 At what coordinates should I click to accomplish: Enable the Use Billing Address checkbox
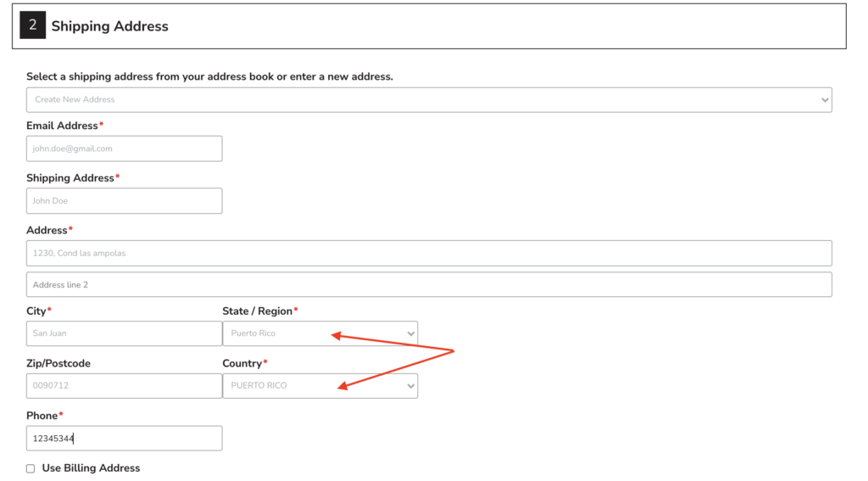coord(31,469)
